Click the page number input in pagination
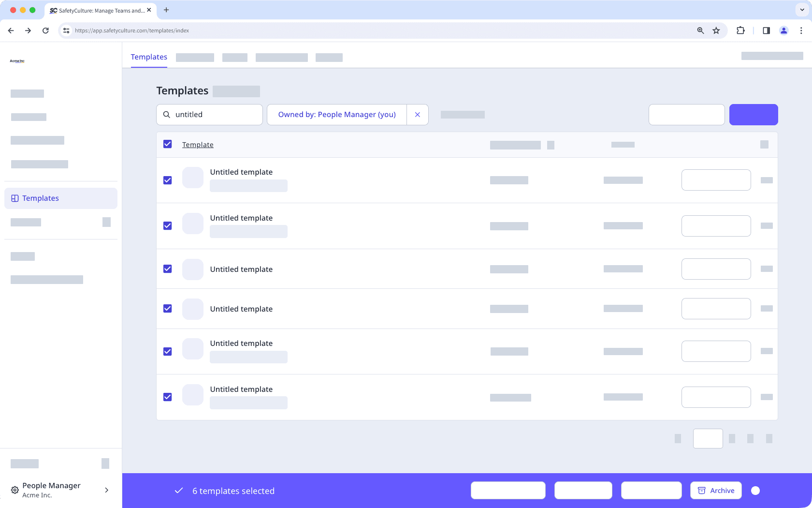 click(708, 438)
